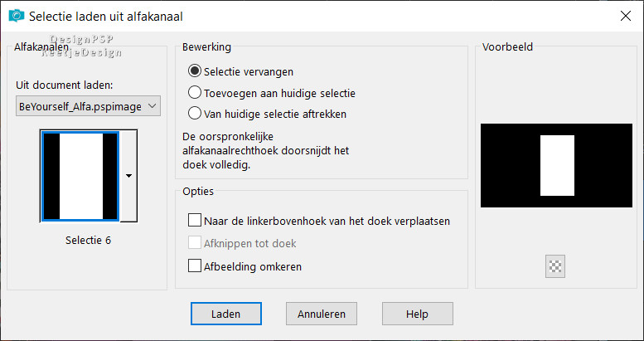Expand the alpha channel selection arrow beside thumbnail
The image size is (644, 341).
[129, 176]
